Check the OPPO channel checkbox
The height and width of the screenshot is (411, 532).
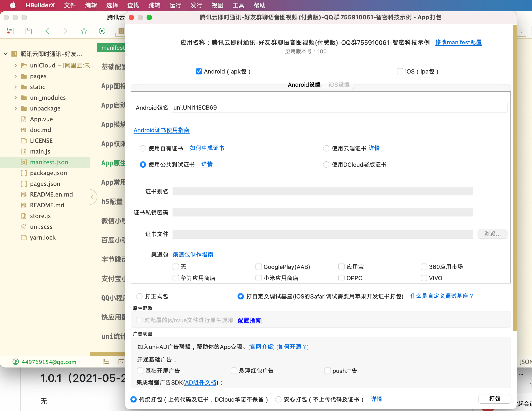tap(342, 278)
